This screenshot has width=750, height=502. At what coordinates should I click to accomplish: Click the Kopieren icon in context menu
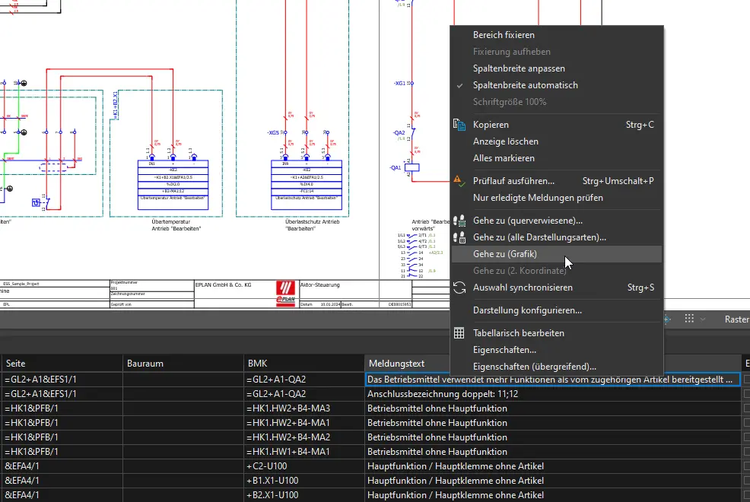(x=460, y=125)
